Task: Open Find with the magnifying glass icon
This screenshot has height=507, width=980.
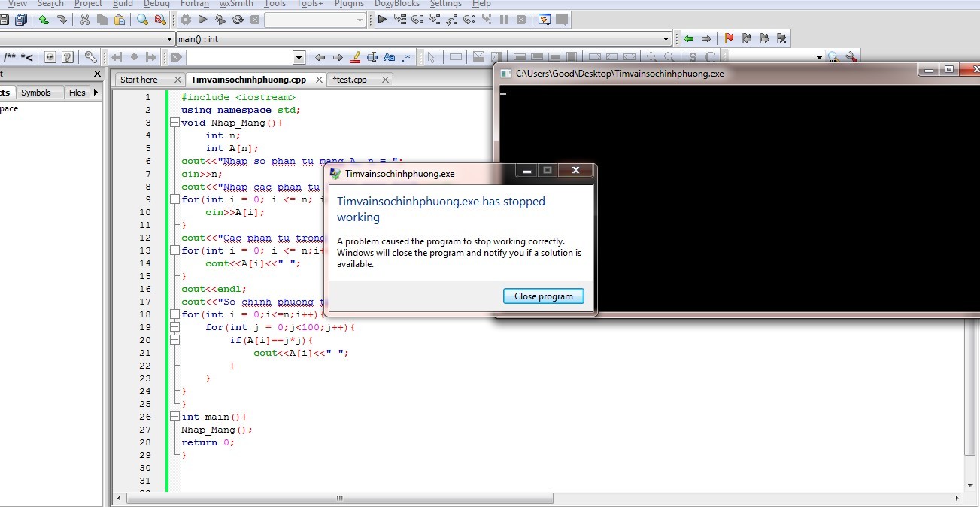Action: coord(142,20)
